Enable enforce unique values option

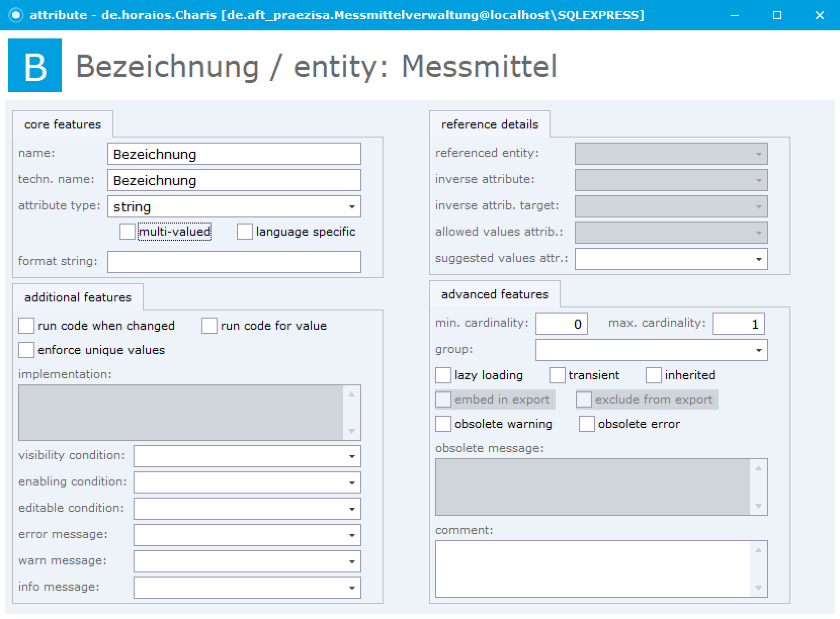click(26, 350)
